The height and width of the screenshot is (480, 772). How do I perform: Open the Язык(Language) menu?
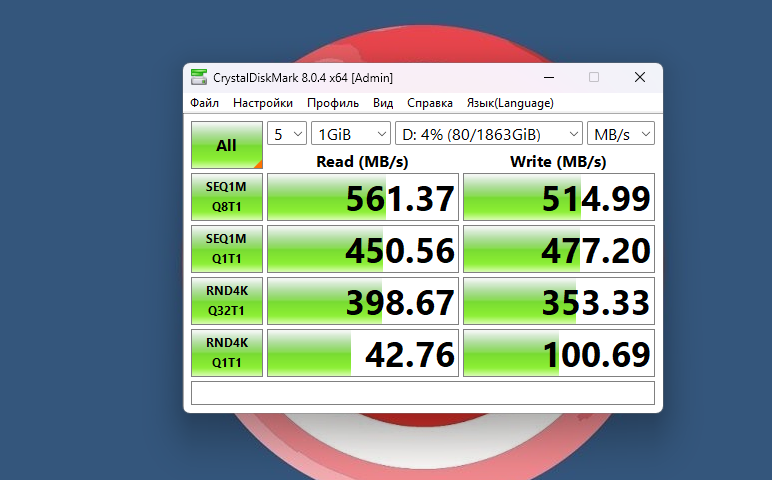point(510,103)
